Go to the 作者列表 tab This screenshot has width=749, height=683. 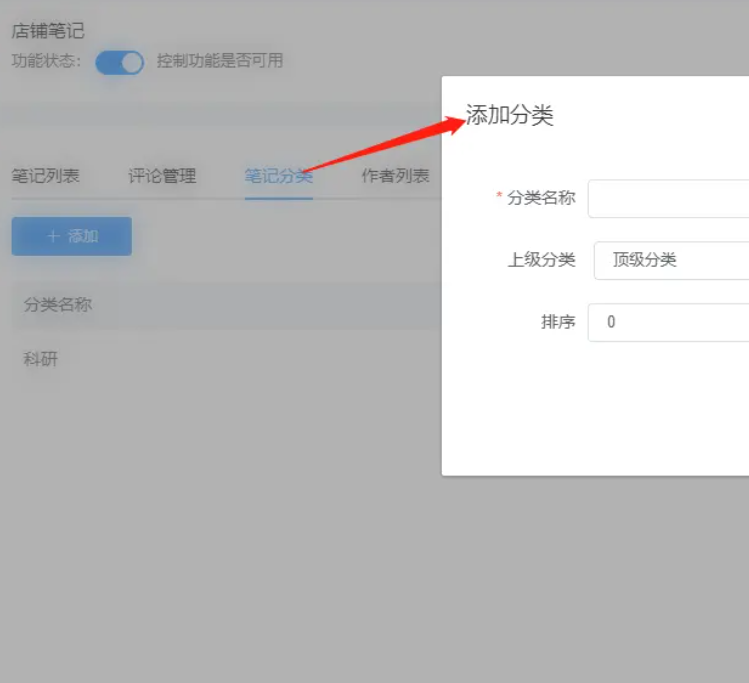tap(396, 176)
